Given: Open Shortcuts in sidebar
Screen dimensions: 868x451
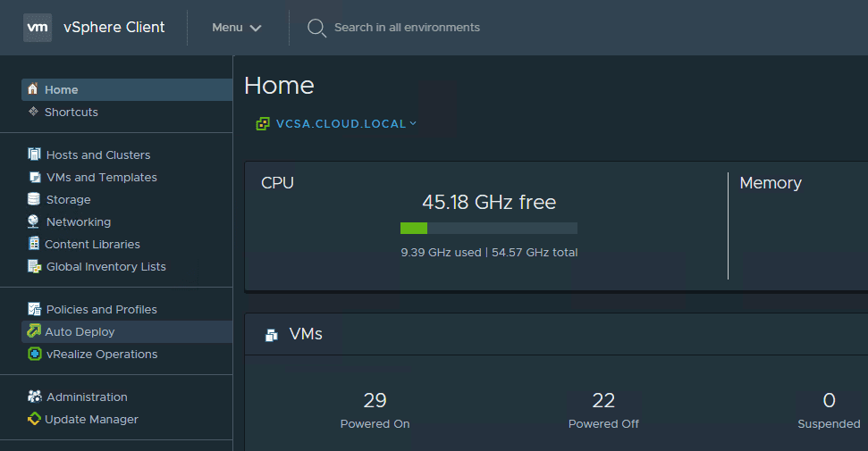Looking at the screenshot, I should (71, 112).
